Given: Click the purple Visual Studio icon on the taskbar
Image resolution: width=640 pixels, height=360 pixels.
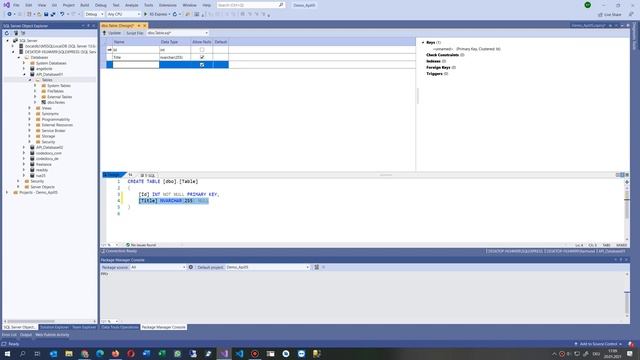Looking at the screenshot, I should click(224, 353).
